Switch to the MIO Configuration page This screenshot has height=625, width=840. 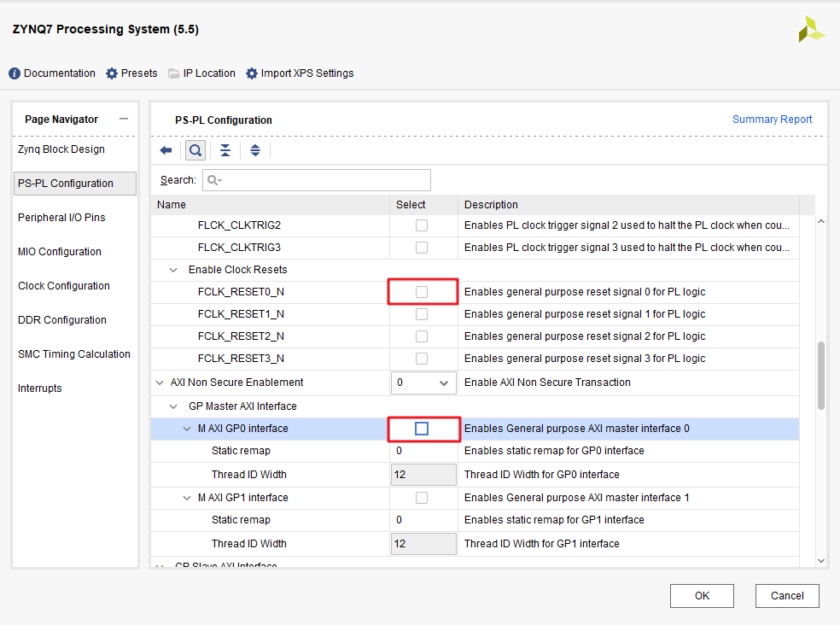click(60, 252)
